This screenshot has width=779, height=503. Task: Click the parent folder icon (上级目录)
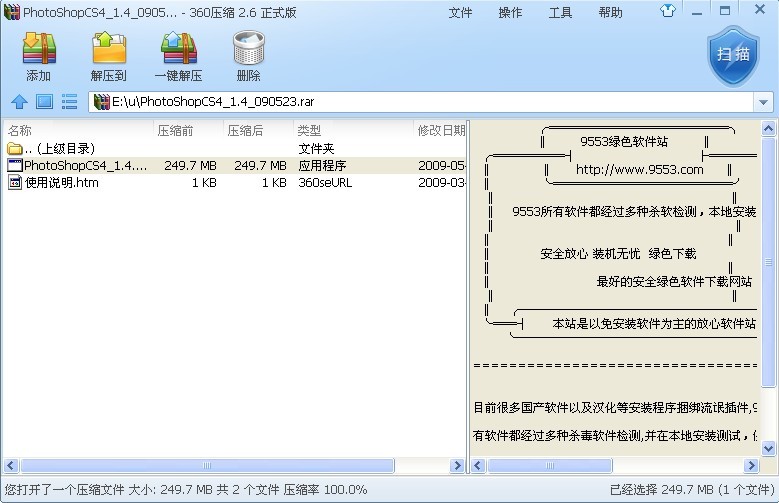click(14, 148)
